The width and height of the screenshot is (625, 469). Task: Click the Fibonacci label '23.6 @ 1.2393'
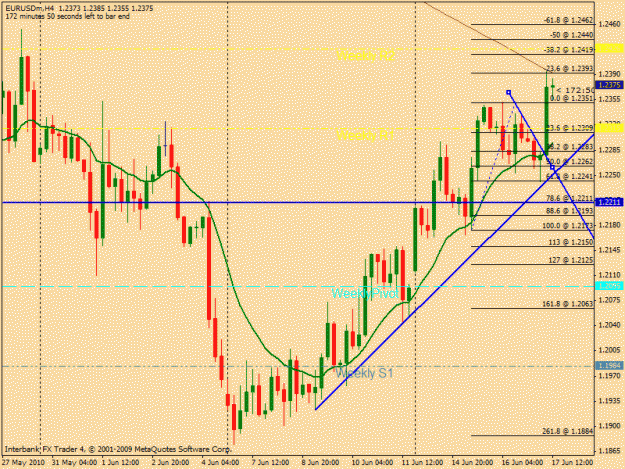[570, 69]
